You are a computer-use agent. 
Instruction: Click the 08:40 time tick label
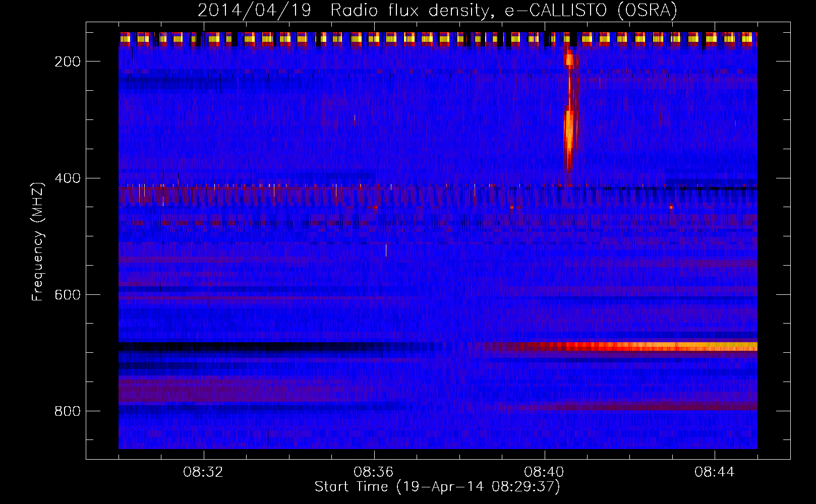544,472
